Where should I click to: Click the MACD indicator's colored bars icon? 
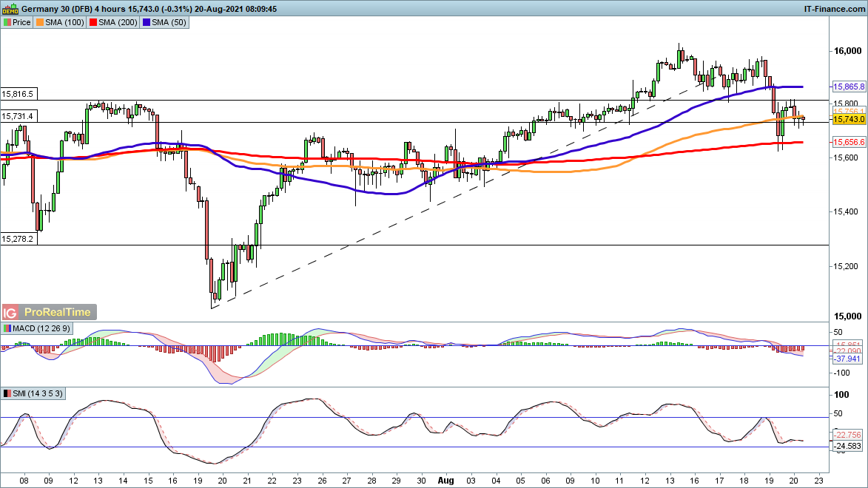pos(7,328)
